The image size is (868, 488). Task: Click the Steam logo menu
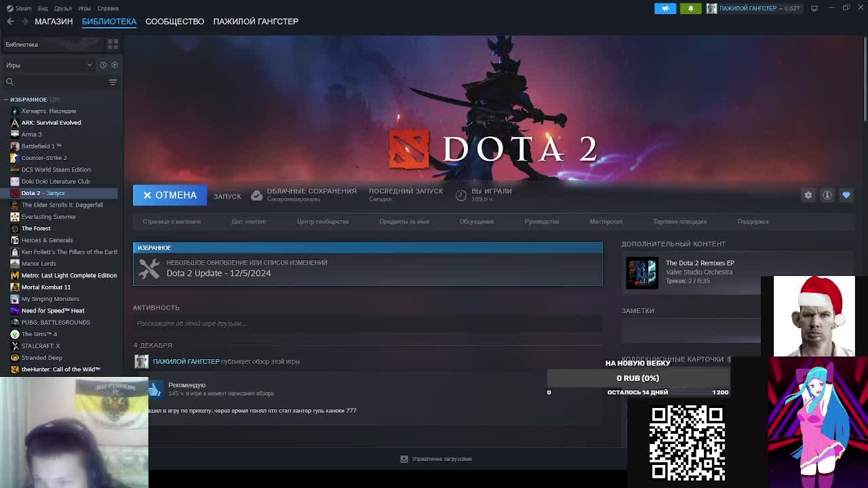(x=19, y=8)
